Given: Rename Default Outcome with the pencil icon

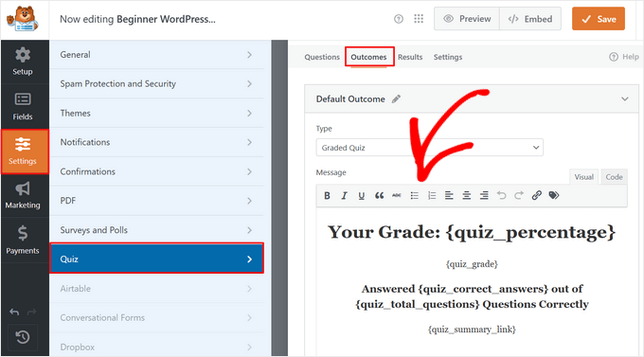Looking at the screenshot, I should tap(396, 99).
